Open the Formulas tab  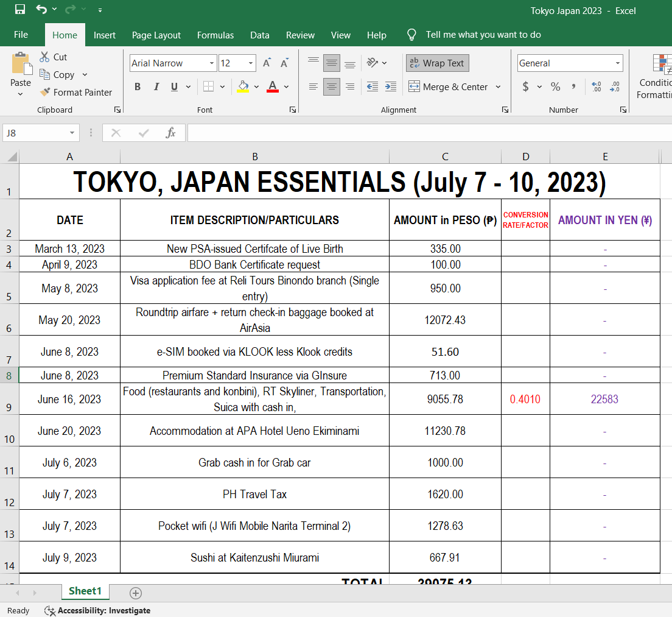point(215,35)
